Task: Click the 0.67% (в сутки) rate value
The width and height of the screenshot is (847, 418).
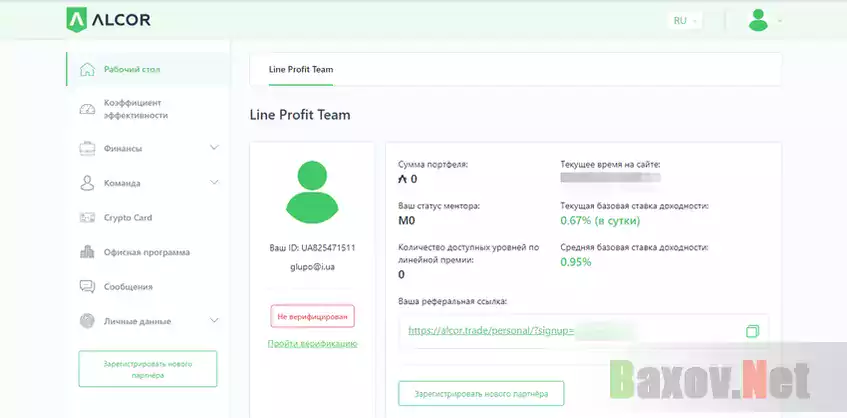Action: point(600,221)
